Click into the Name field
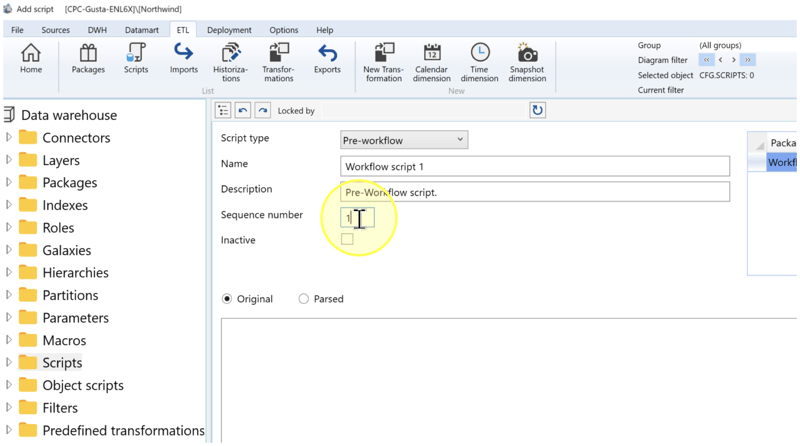800x446 pixels. pos(535,166)
